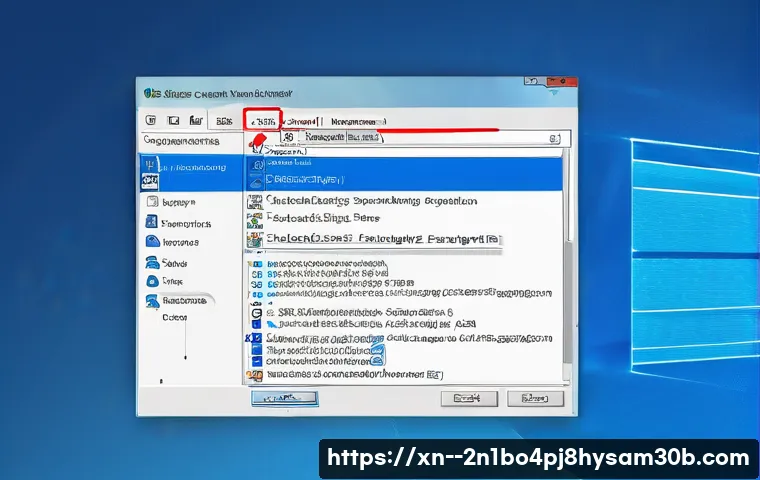Open the dropdown arrow at the search field's right end
Screen dimensions: 760x480
point(553,140)
